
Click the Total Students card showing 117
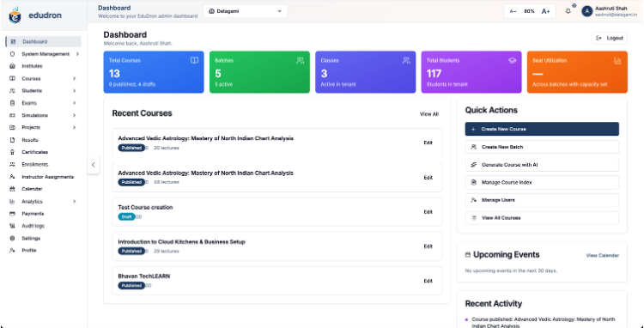pyautogui.click(x=471, y=72)
